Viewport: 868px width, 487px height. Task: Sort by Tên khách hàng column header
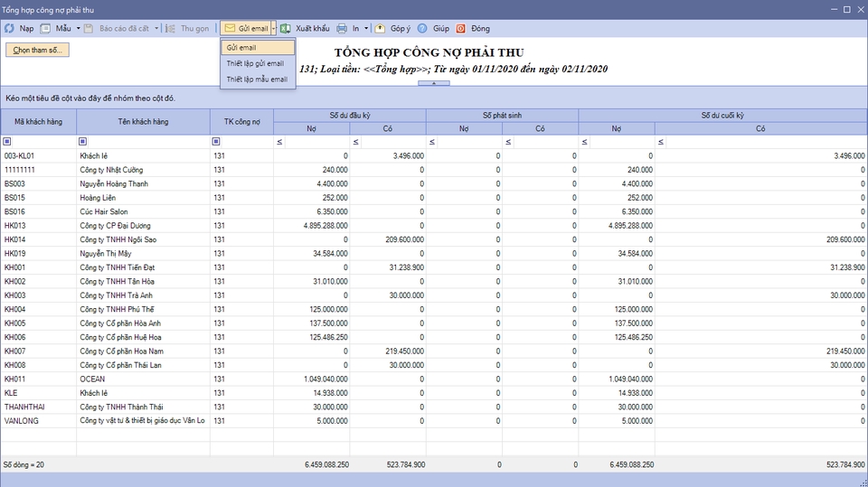pyautogui.click(x=144, y=122)
